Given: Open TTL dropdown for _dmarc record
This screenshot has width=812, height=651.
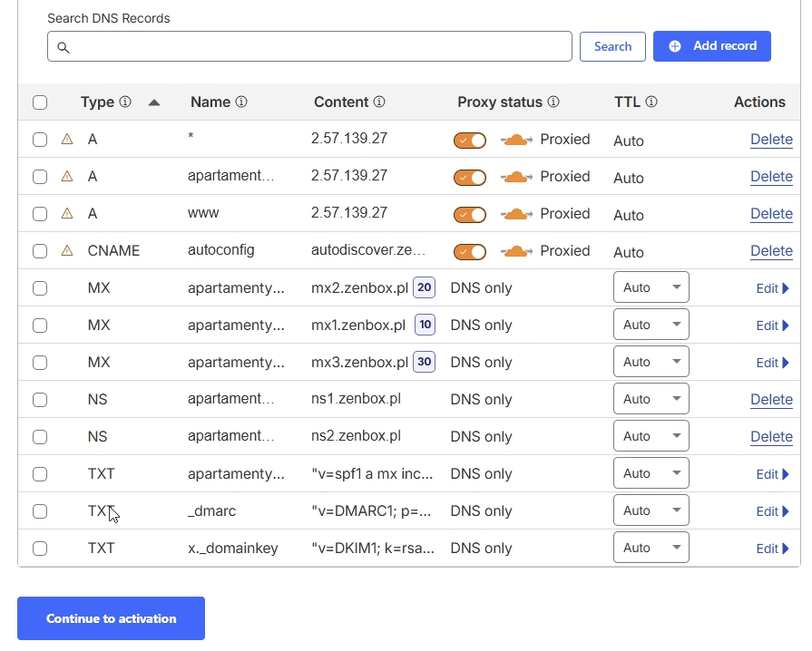Looking at the screenshot, I should tap(651, 510).
